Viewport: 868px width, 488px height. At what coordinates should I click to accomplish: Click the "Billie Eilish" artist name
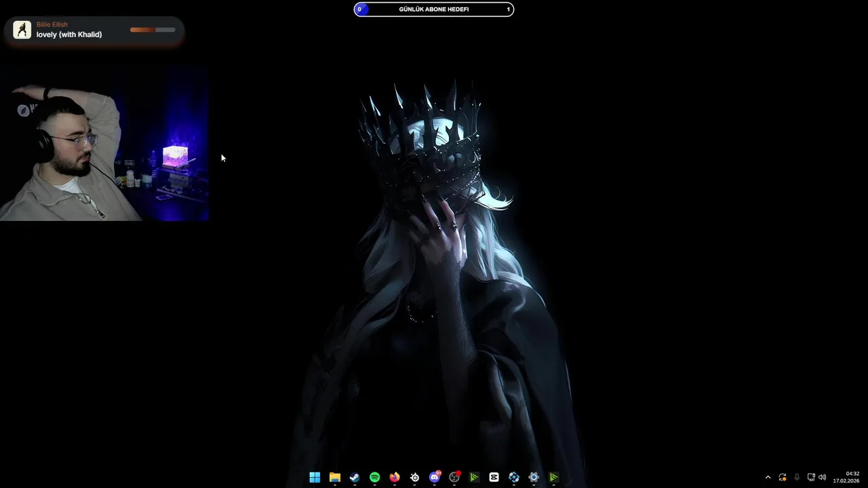coord(52,24)
